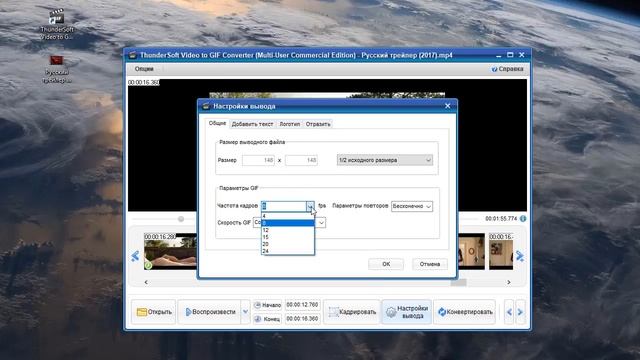Select 20 fps in frame rate list
The image size is (640, 360).
click(288, 244)
